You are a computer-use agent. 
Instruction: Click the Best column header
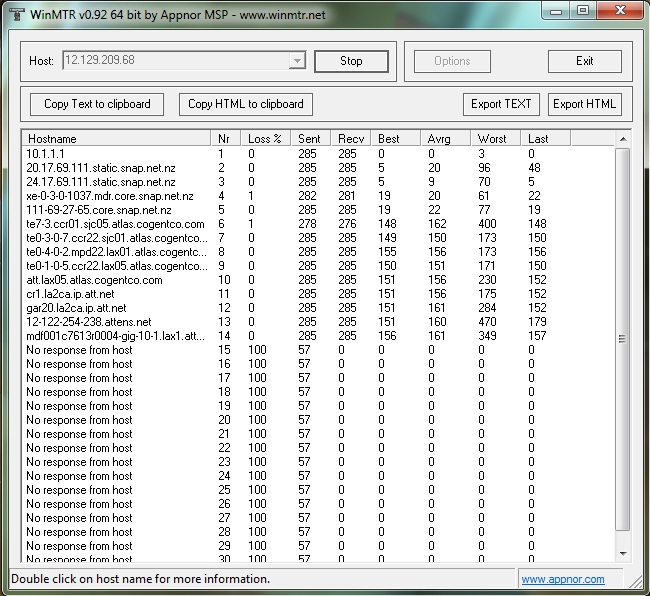pos(396,138)
